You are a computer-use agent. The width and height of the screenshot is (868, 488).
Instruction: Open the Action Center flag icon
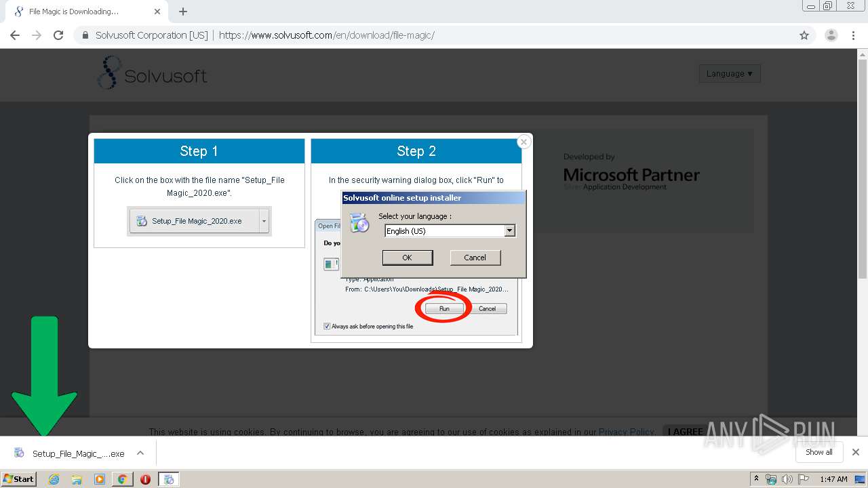[x=804, y=479]
